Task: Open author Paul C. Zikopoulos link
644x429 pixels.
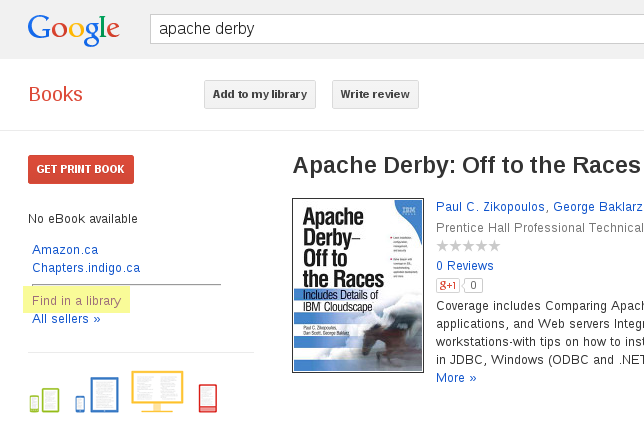Action: pos(490,206)
